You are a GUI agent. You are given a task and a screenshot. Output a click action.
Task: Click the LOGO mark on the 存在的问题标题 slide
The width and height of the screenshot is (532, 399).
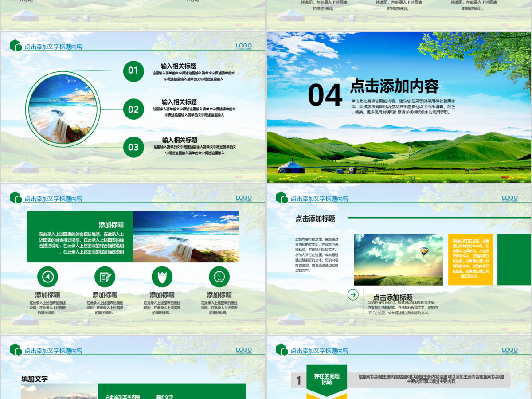point(510,351)
